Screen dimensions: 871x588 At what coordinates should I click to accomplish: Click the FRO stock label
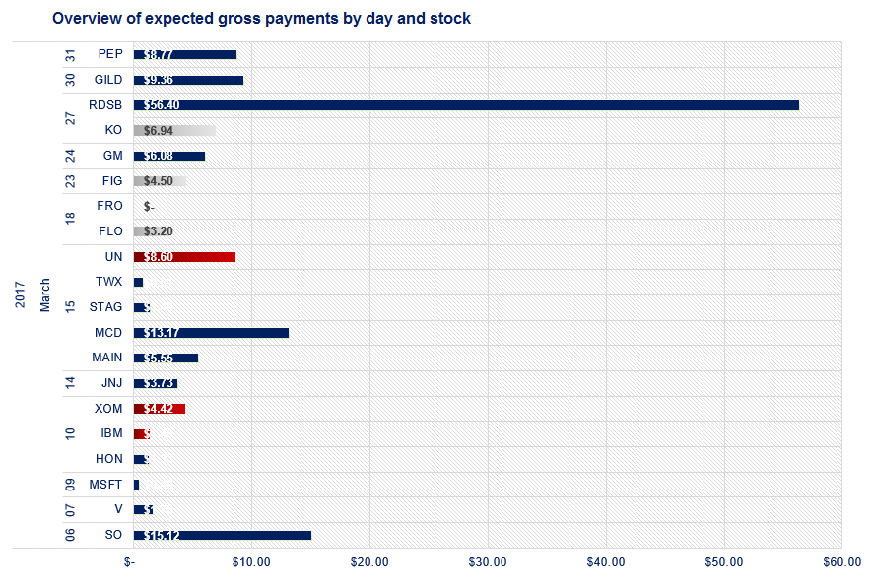point(109,206)
